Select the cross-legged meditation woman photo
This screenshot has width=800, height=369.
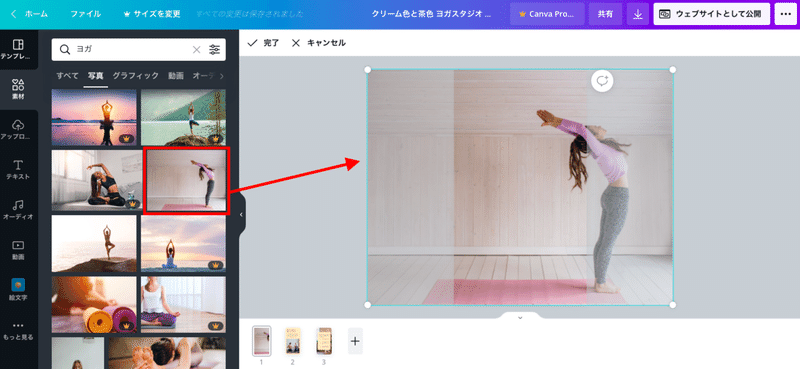(183, 305)
